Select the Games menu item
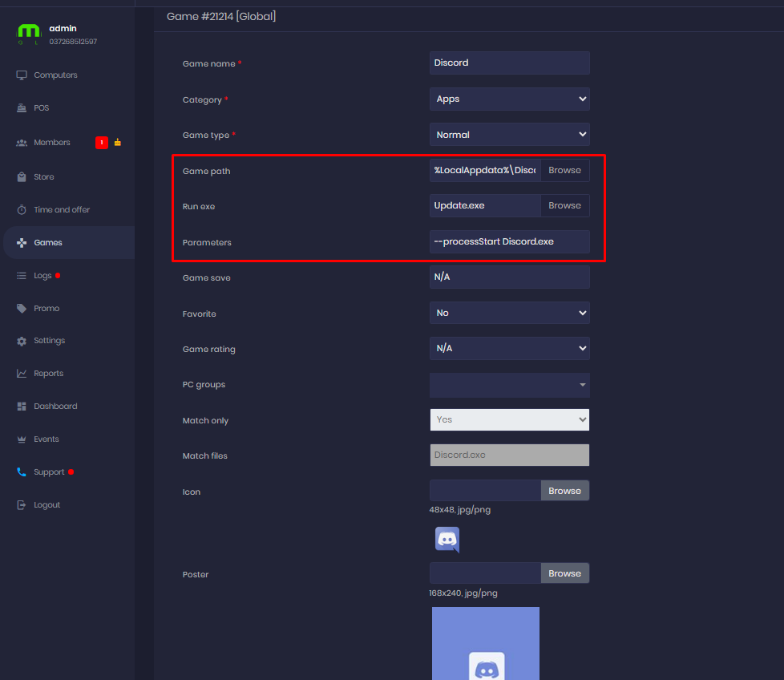 [x=48, y=242]
